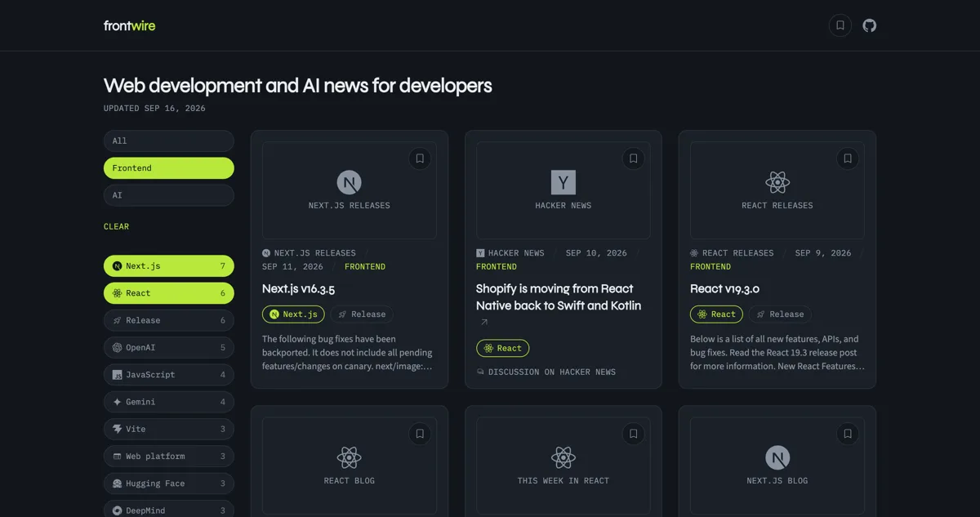Bookmark the This Week in React card
Screen dimensions: 980x517
click(x=634, y=434)
